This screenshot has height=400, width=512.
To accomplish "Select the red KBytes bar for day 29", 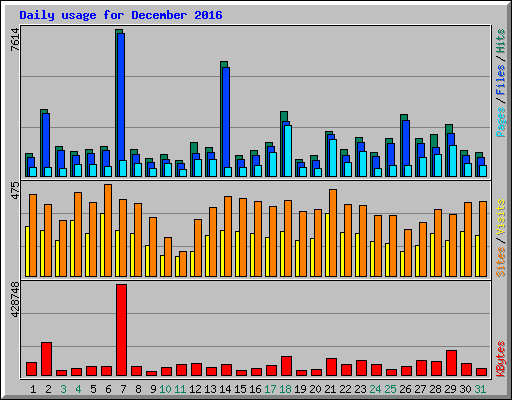I will [x=451, y=363].
